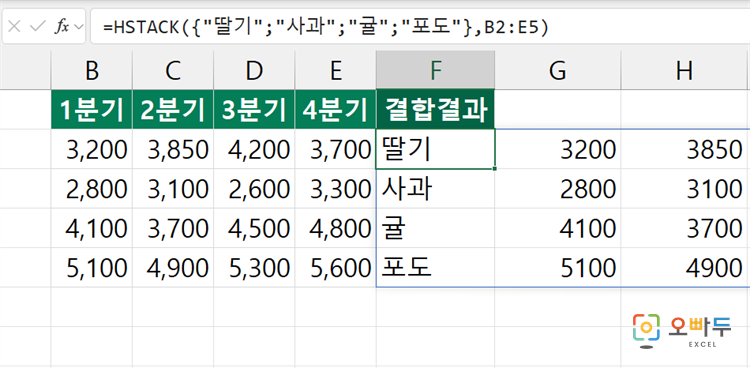Select cell with value 5,600
The height and width of the screenshot is (368, 750).
pyautogui.click(x=335, y=268)
